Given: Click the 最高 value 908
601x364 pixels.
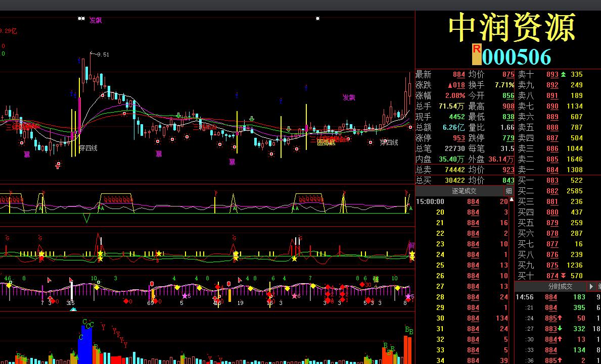Looking at the screenshot, I should tap(508, 107).
